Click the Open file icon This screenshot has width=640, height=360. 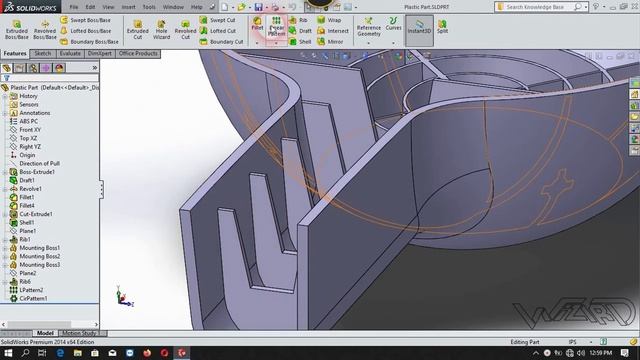(242, 7)
